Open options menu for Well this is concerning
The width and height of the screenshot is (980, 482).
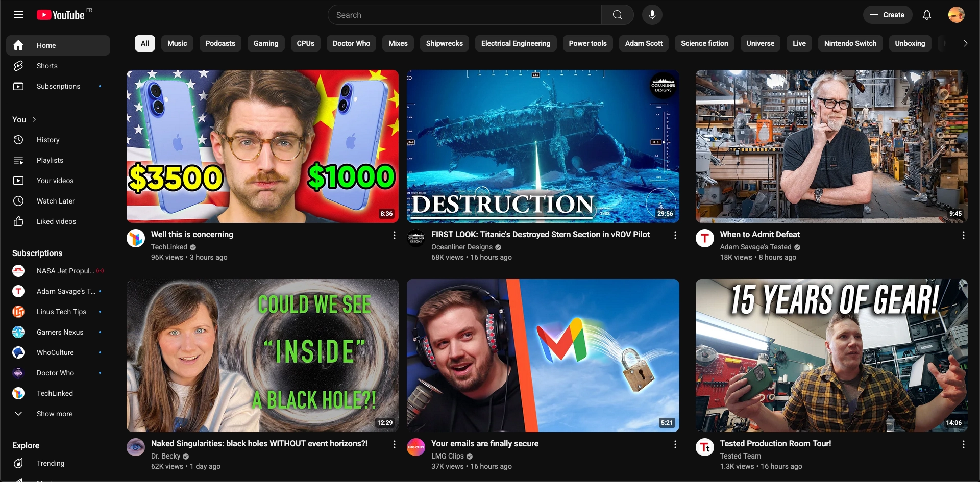[394, 235]
